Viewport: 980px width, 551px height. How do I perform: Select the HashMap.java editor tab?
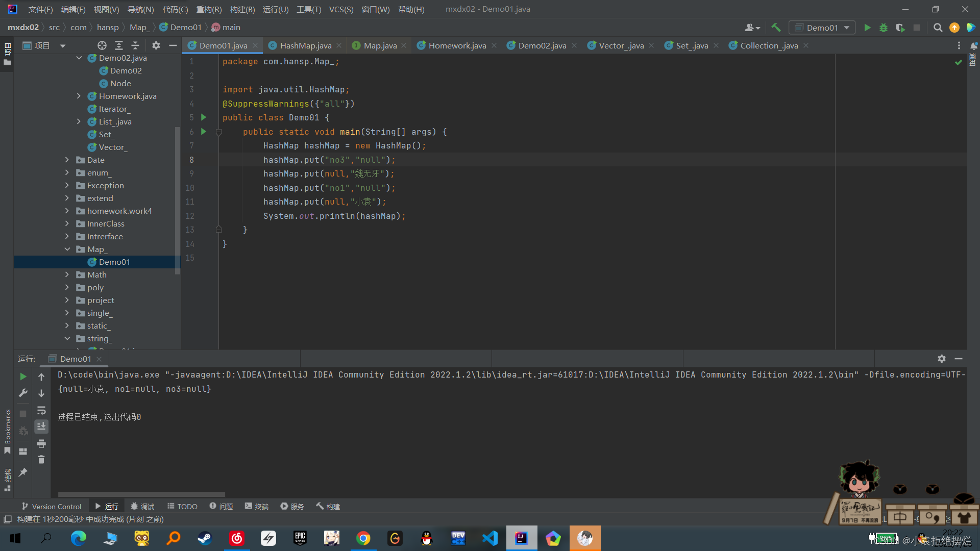[x=306, y=45]
